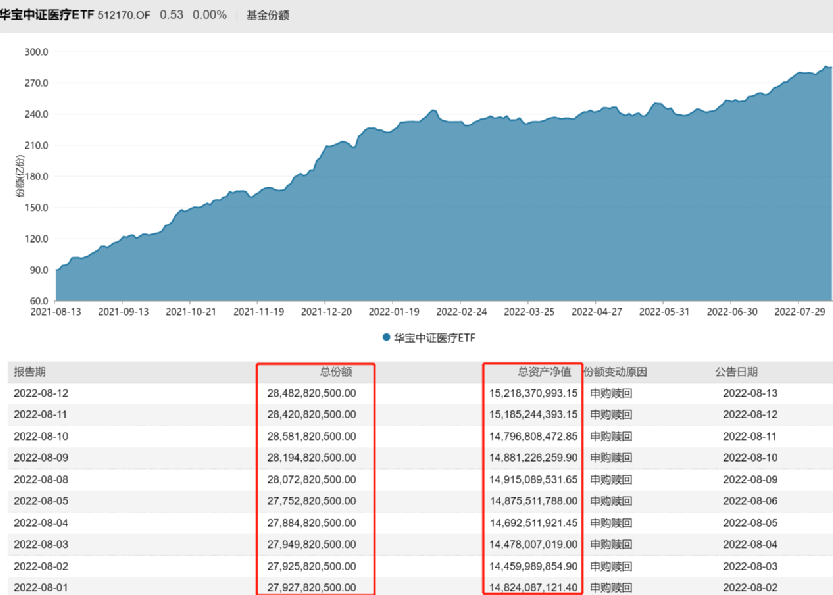833x595 pixels.
Task: Click 2021-12-20 marker on chart axis
Action: (x=325, y=312)
